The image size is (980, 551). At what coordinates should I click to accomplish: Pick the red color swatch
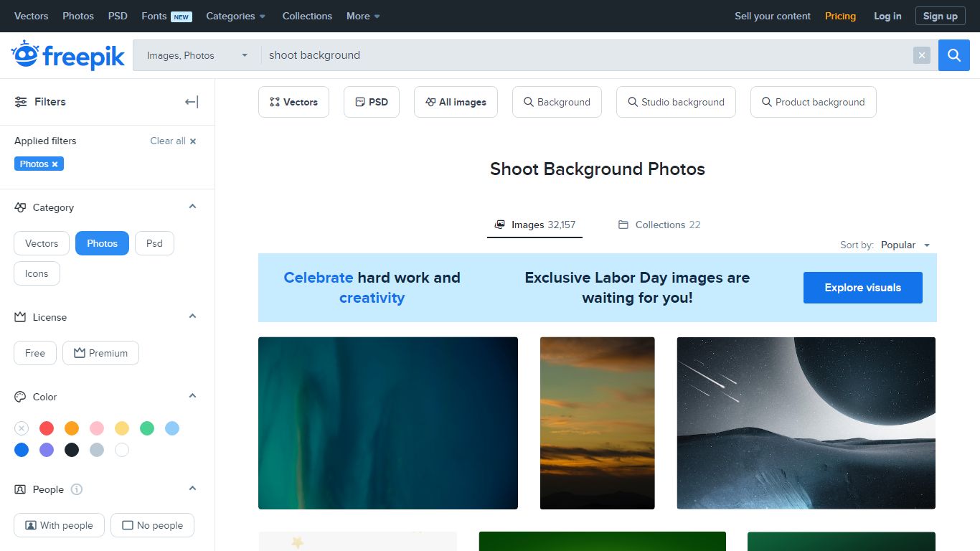coord(47,428)
